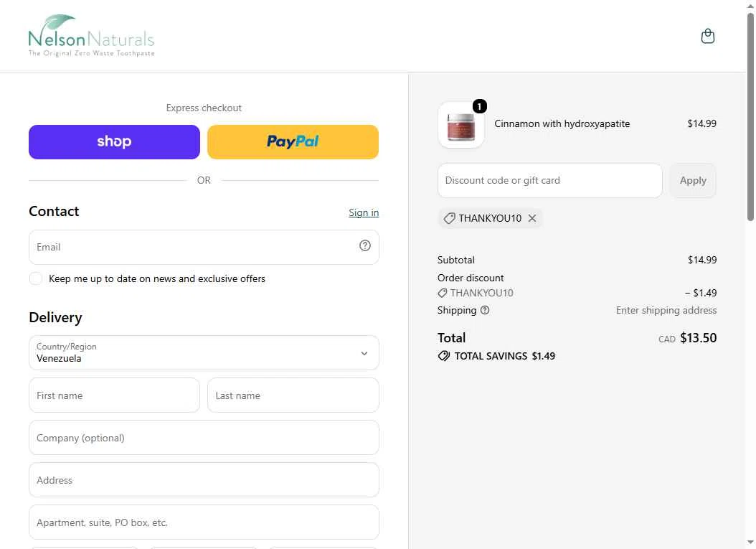
Task: Click the item quantity badge showing 1
Action: coord(479,106)
